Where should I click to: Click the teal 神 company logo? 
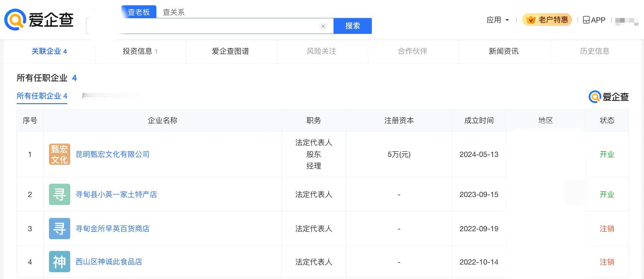coord(60,262)
